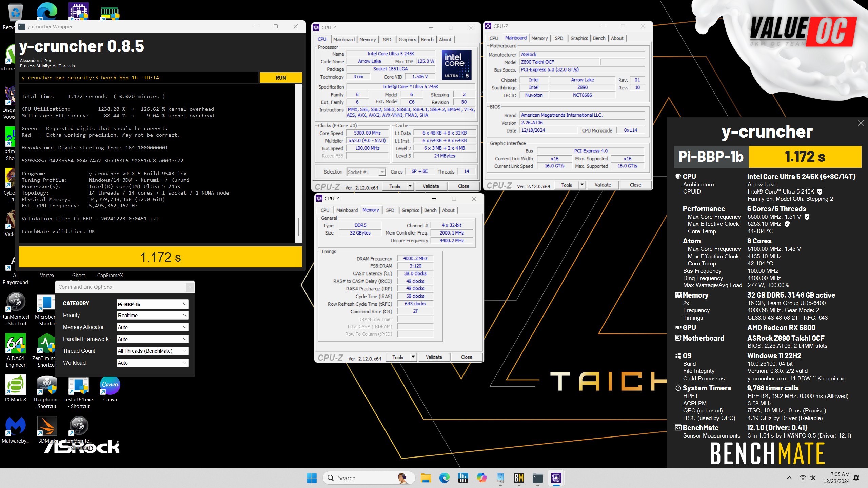
Task: Open Copilot from the taskbar
Action: (481, 478)
